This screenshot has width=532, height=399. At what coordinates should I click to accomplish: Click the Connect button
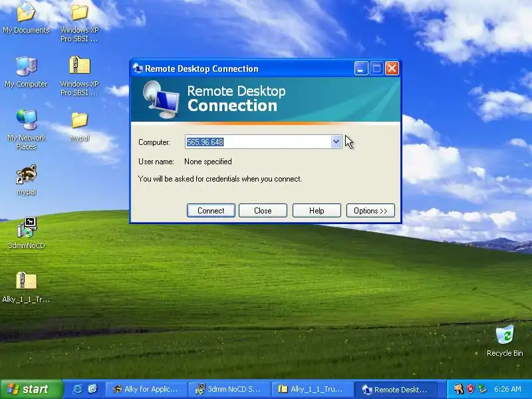coord(211,211)
